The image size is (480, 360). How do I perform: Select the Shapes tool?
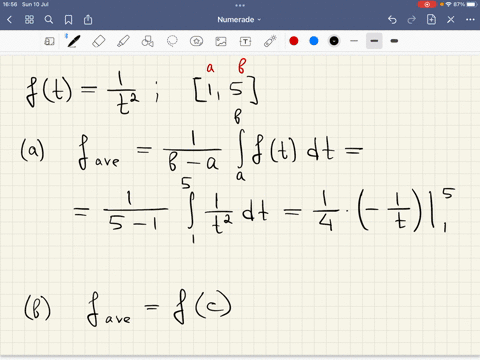(x=148, y=41)
